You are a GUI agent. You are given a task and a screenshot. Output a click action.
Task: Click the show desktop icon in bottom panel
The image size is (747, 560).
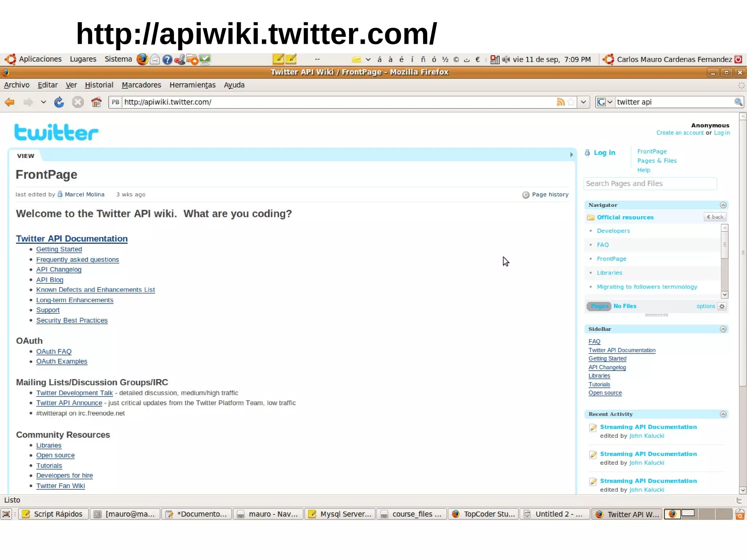(x=6, y=514)
